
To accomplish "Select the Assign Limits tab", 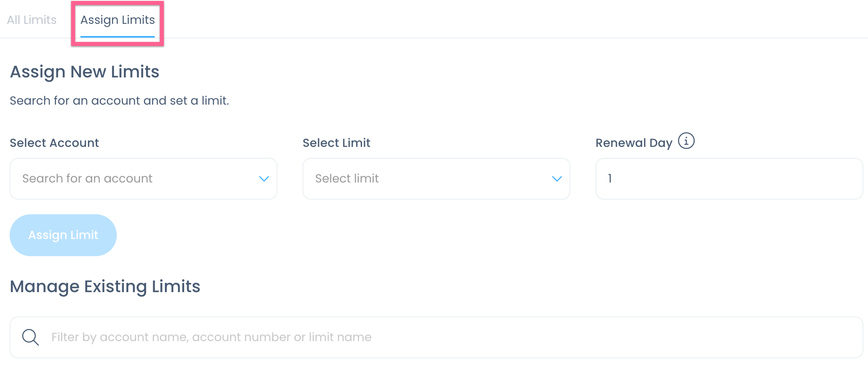I will [x=118, y=20].
